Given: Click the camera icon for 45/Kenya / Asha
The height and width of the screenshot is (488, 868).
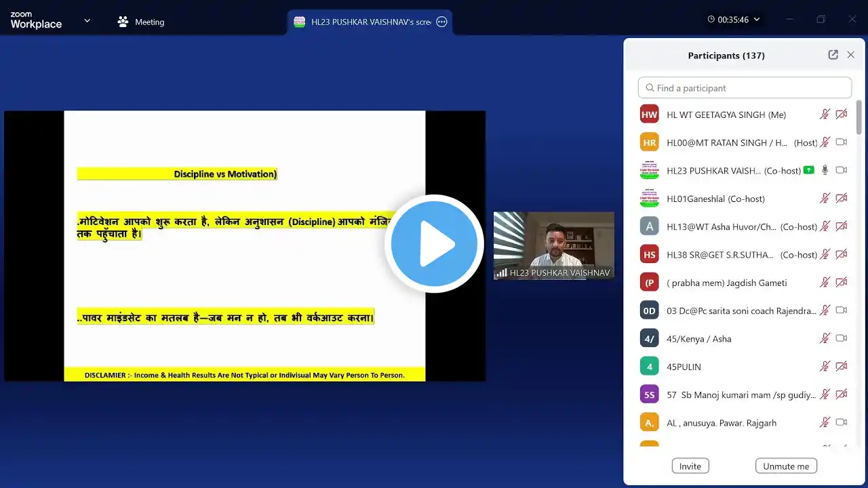Looking at the screenshot, I should [842, 338].
